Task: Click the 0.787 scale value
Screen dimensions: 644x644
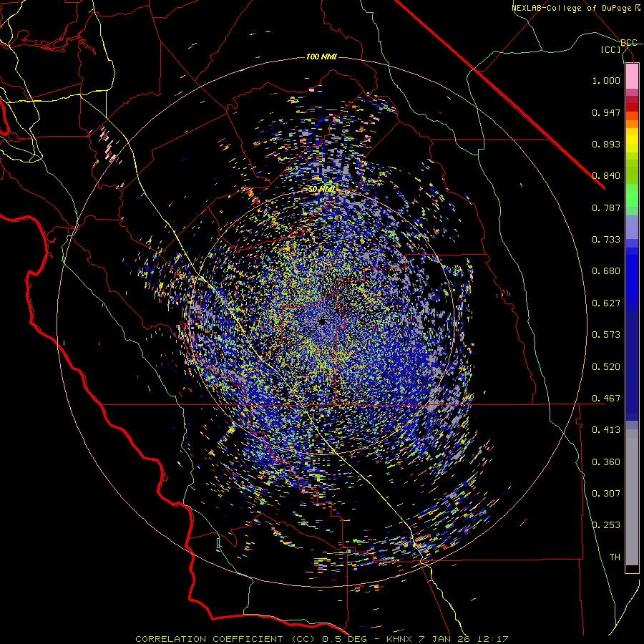Action: [606, 208]
